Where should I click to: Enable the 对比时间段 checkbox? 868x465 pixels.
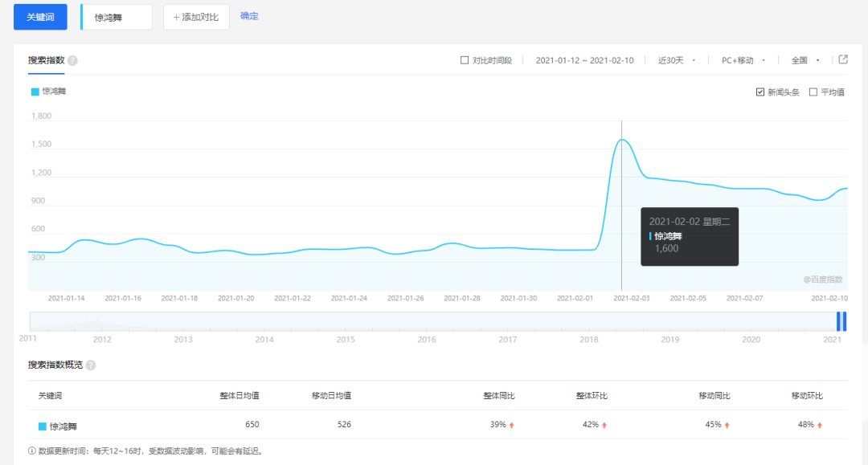point(465,60)
